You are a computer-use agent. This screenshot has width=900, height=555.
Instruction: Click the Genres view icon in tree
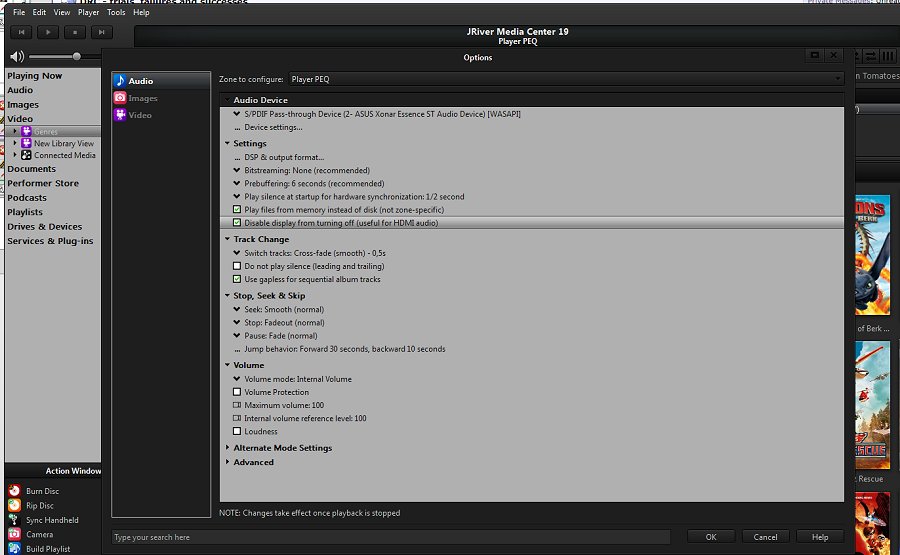[x=26, y=131]
